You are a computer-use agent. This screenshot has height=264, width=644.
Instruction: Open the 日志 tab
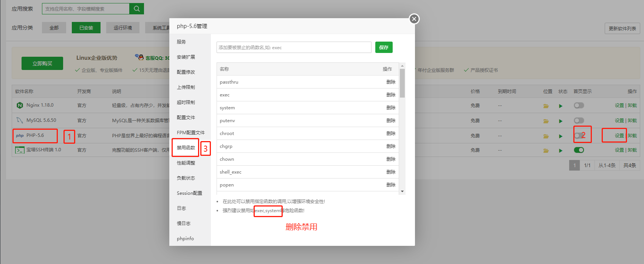pyautogui.click(x=181, y=208)
